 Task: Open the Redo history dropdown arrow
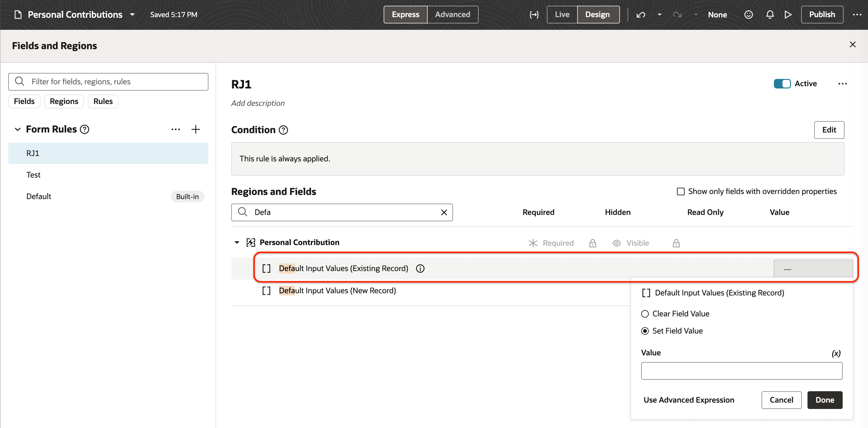point(696,15)
